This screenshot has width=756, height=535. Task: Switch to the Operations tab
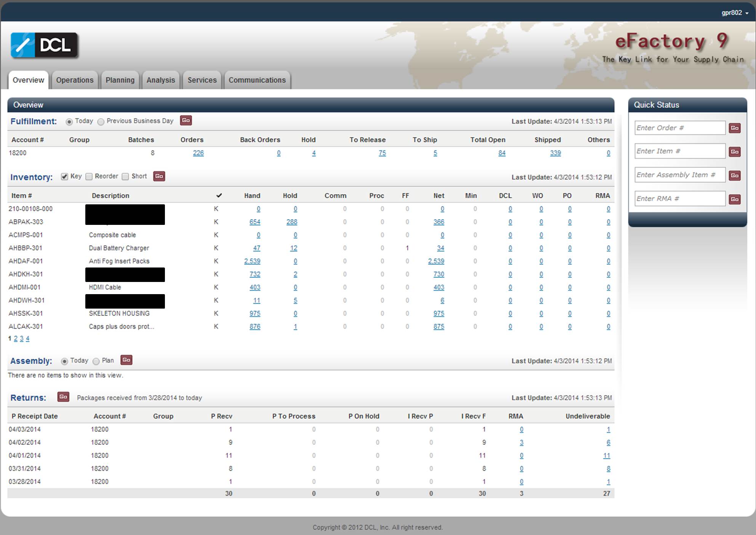coord(75,80)
